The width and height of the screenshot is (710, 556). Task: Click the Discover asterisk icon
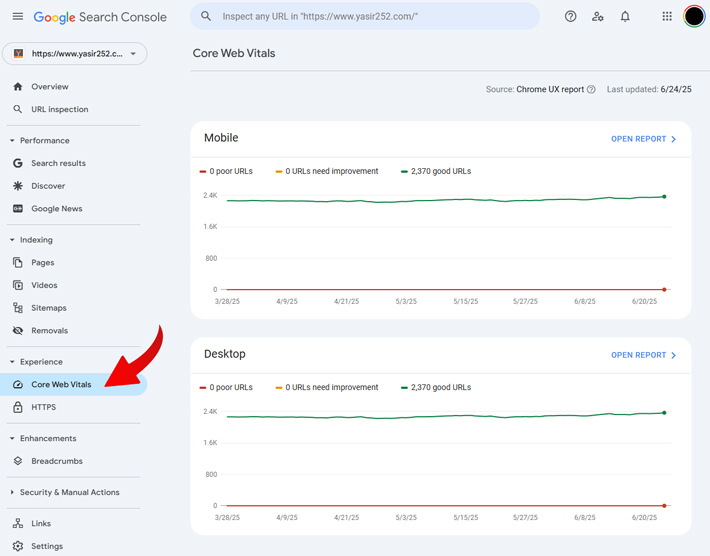coord(18,186)
